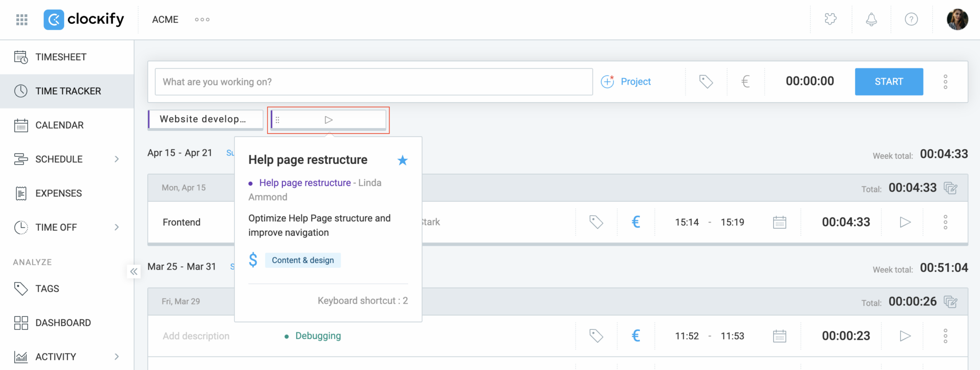Screen dimensions: 980x370
Task: Open the ACME workspace three-dot menu
Action: pyautogui.click(x=202, y=20)
